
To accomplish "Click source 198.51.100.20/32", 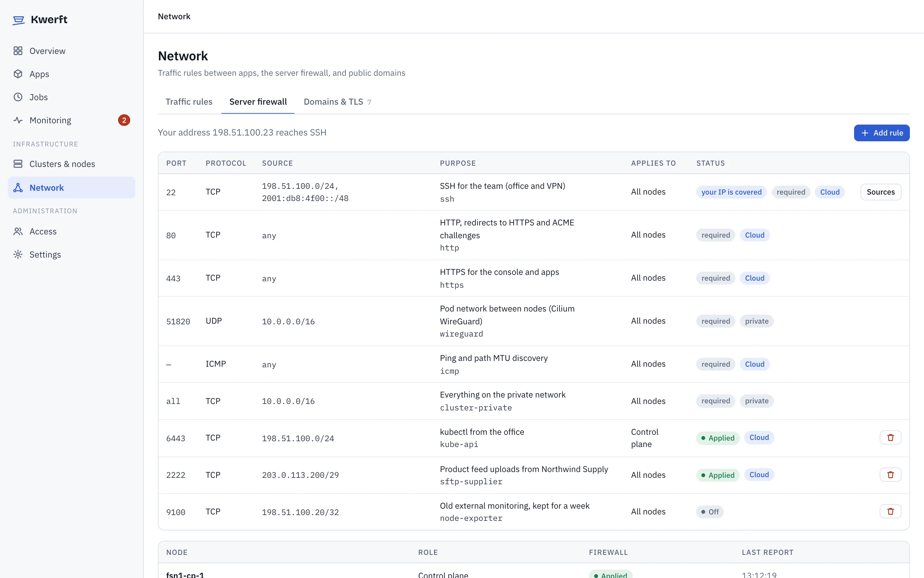I will click(x=301, y=512).
